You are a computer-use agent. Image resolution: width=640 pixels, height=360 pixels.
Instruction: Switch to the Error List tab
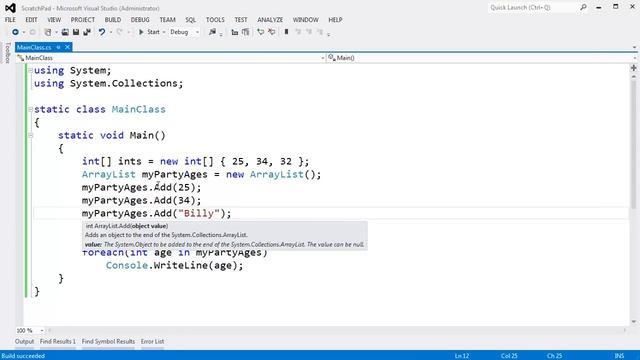pos(152,341)
